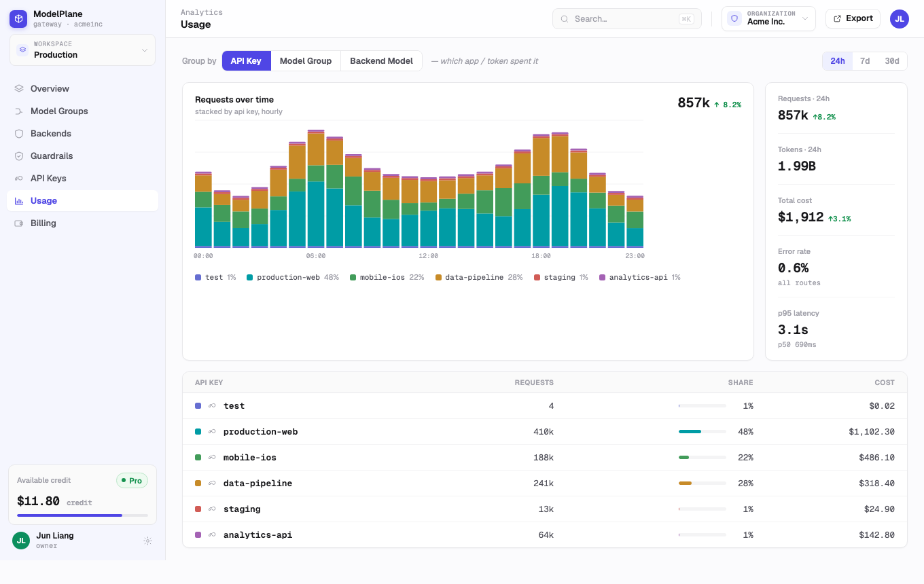Sort table by Share column header

[x=741, y=382]
